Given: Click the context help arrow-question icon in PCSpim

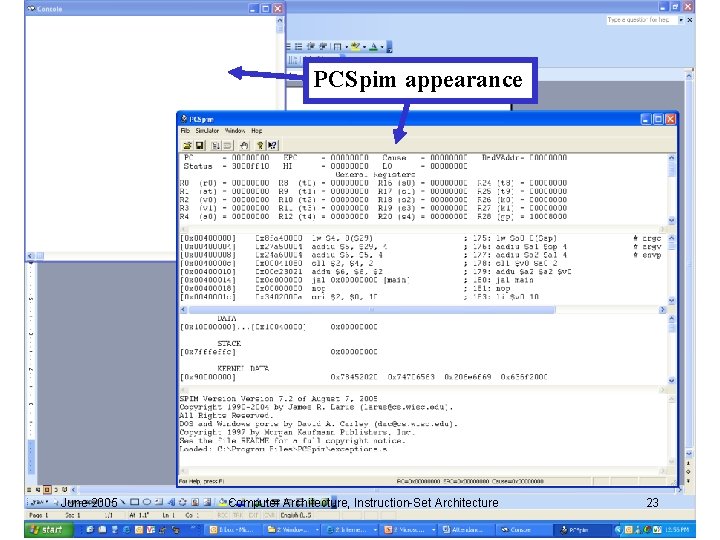Looking at the screenshot, I should [272, 146].
